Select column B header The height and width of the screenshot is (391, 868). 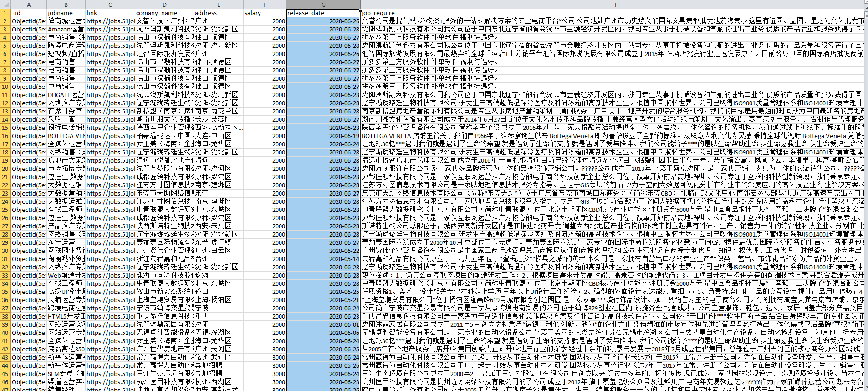pyautogui.click(x=66, y=5)
